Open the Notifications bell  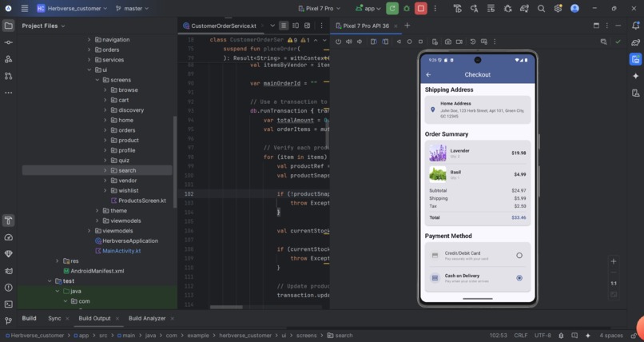[x=635, y=26]
